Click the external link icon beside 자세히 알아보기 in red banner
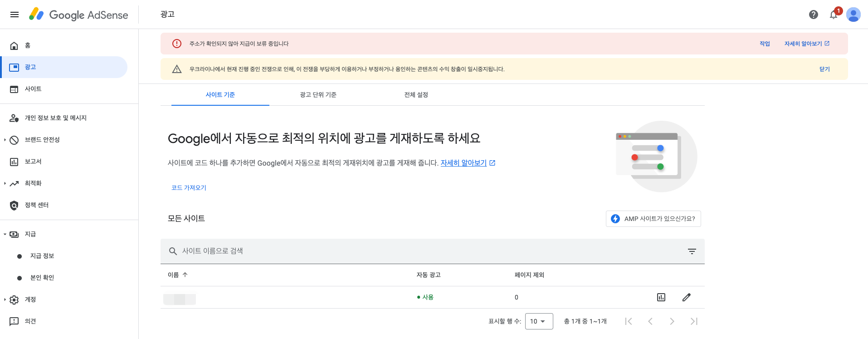 pos(827,44)
